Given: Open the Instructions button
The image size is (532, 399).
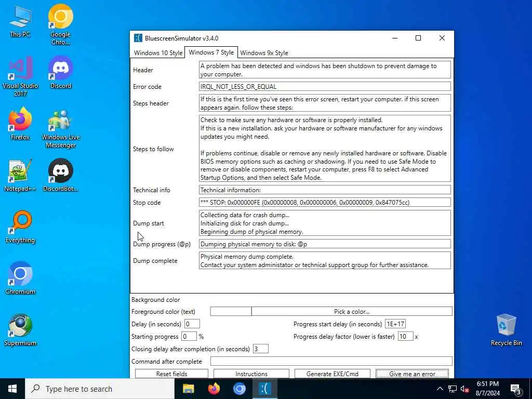Looking at the screenshot, I should click(x=251, y=374).
